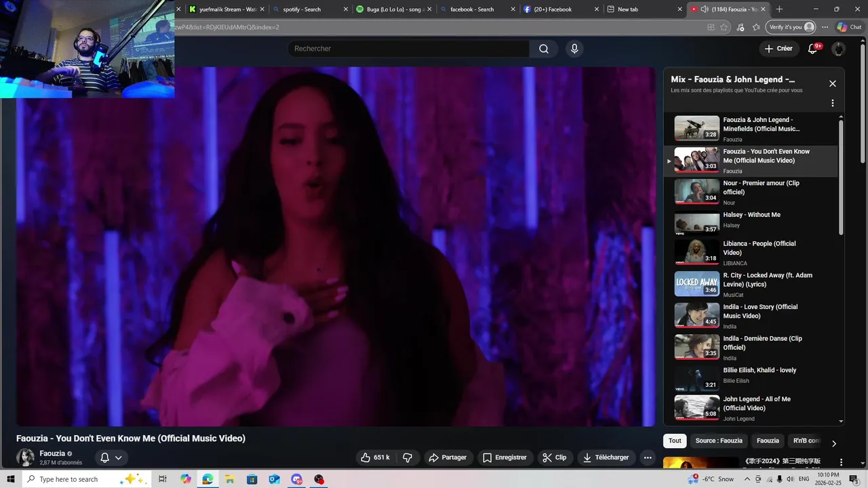Screen dimensions: 868x488
Task: Play Libianca - People from playlist
Action: pos(751,253)
